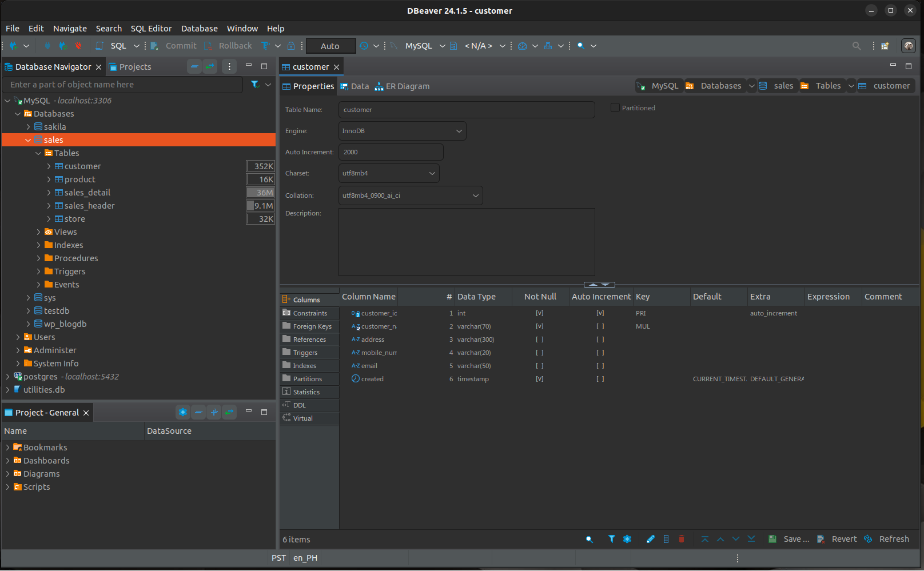
Task: Click the move down arrow icon
Action: (x=736, y=539)
